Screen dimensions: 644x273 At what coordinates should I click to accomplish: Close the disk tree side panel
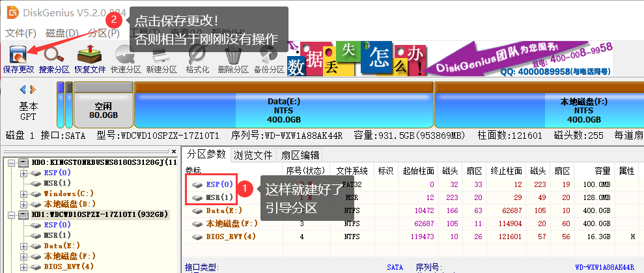[x=174, y=151]
